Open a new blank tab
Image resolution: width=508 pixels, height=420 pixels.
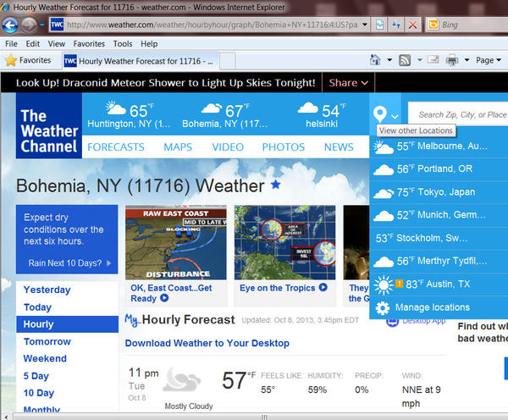click(227, 61)
